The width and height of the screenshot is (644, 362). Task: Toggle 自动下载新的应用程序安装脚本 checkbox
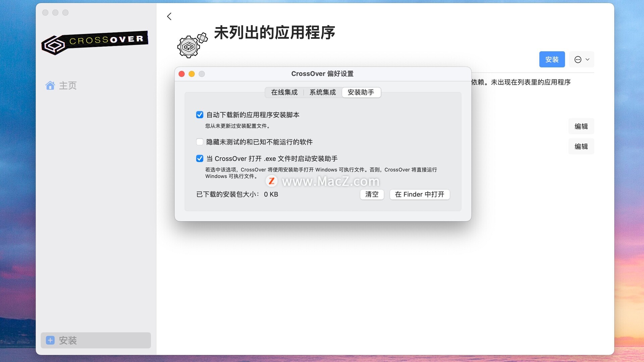[x=200, y=115]
